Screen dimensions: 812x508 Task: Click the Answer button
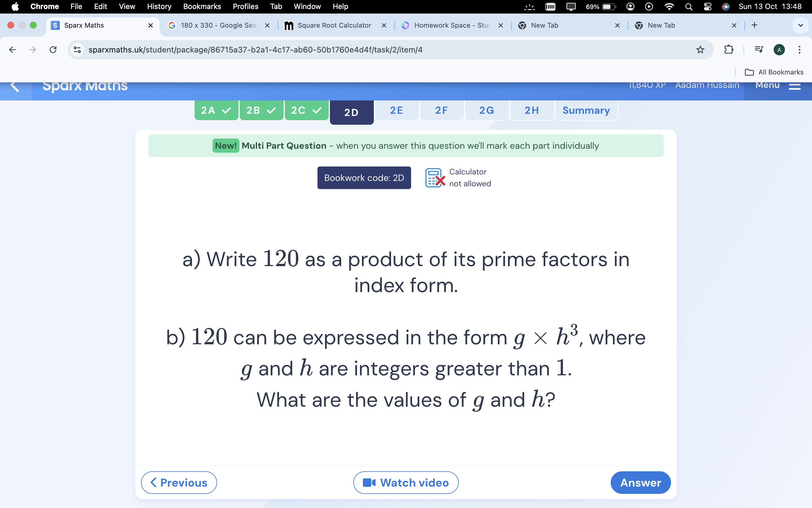click(641, 483)
